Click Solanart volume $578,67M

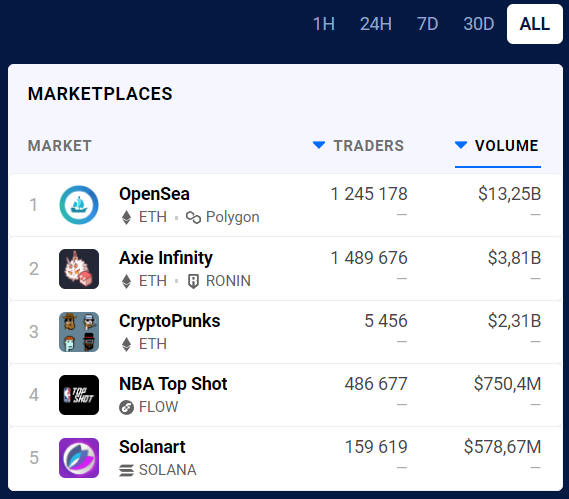502,447
